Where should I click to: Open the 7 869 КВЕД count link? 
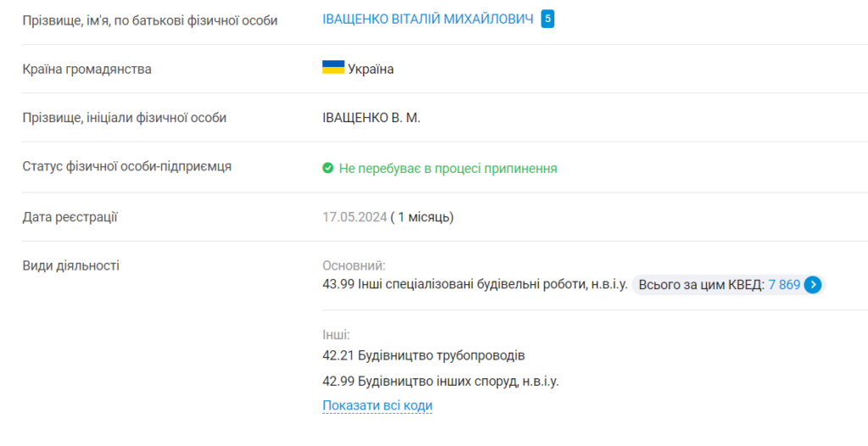pos(783,285)
